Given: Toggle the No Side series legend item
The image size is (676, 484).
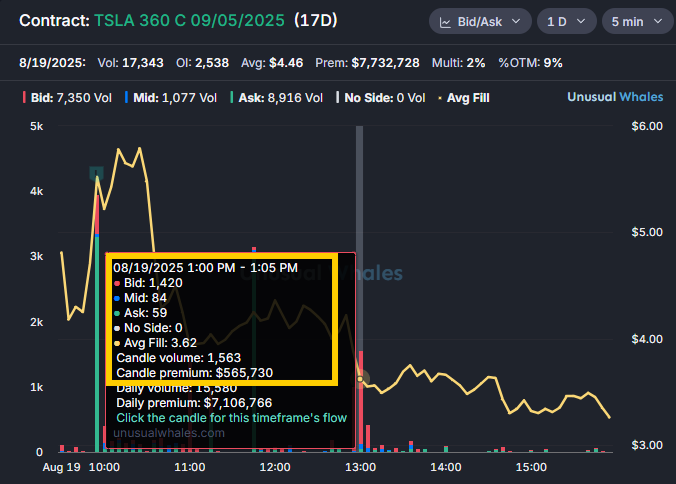Looking at the screenshot, I should [x=381, y=98].
